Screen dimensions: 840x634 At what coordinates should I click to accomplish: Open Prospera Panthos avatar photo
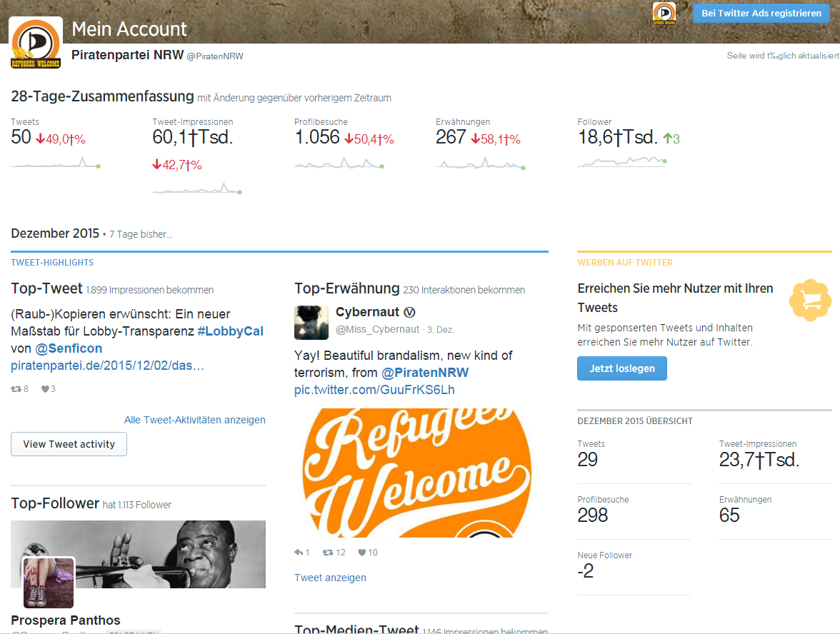coord(49,583)
